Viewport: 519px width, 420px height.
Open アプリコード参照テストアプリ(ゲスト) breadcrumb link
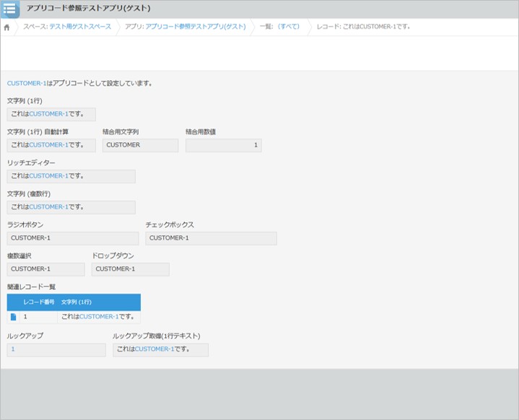[x=196, y=27]
